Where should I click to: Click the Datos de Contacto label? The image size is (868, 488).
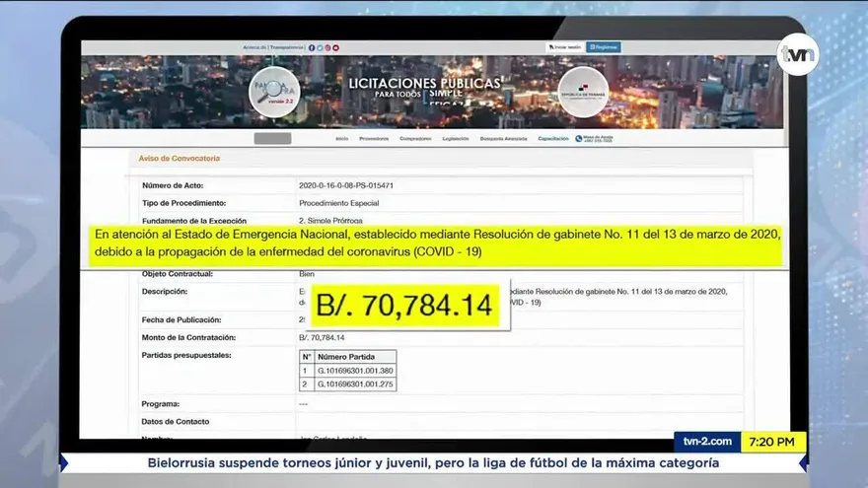pyautogui.click(x=176, y=422)
